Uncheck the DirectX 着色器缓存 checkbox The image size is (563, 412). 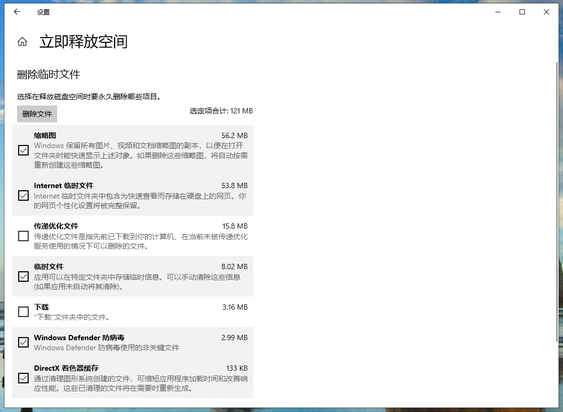point(23,378)
